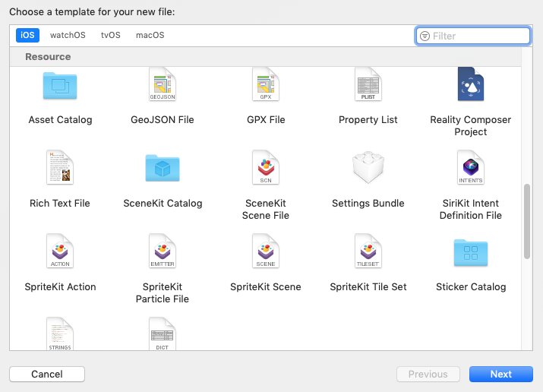This screenshot has height=392, width=543.
Task: Select the Asset Catalog template icon
Action: pyautogui.click(x=60, y=86)
